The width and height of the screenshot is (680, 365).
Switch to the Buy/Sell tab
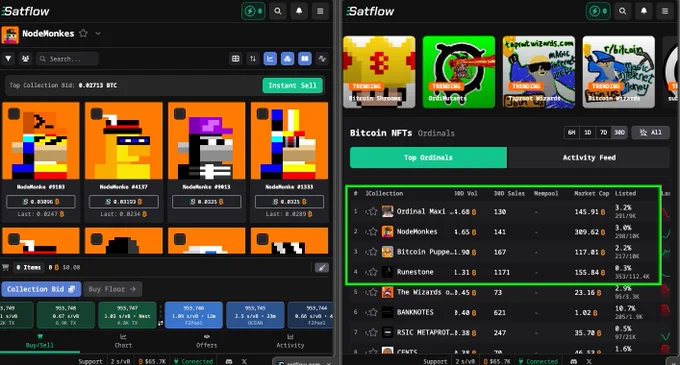(x=39, y=341)
